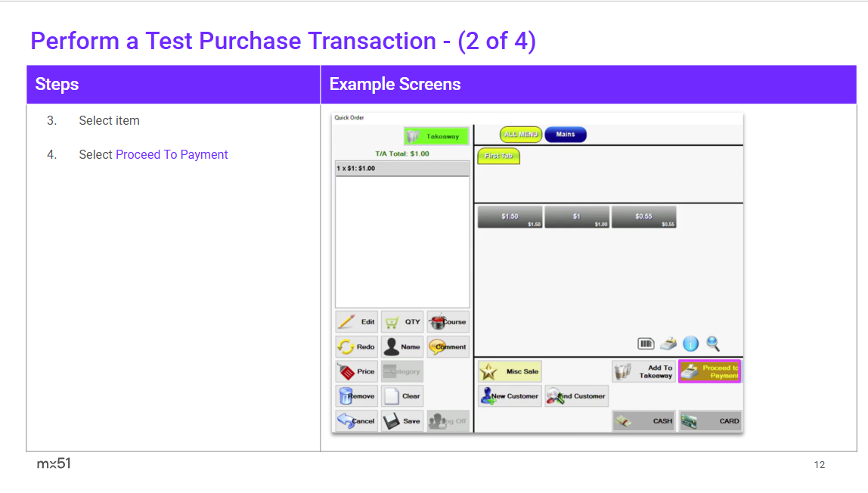Image resolution: width=868 pixels, height=493 pixels.
Task: Click the QTY shopping cart button
Action: click(x=401, y=321)
